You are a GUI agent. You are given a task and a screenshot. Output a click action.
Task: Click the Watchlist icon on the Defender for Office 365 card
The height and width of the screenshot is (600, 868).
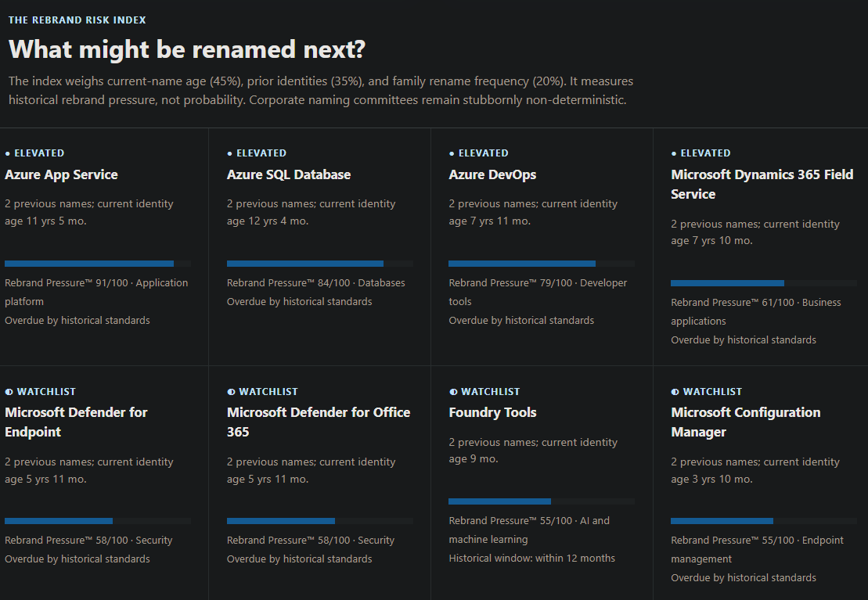[x=231, y=392]
